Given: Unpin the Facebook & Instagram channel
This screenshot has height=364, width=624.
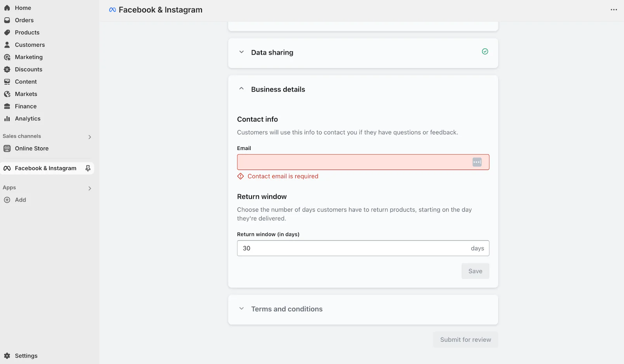Looking at the screenshot, I should coord(88,168).
